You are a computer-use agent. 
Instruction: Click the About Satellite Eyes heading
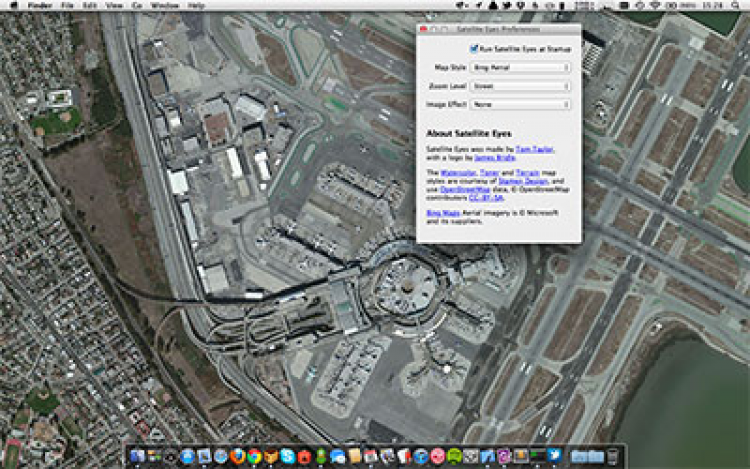[x=469, y=133]
